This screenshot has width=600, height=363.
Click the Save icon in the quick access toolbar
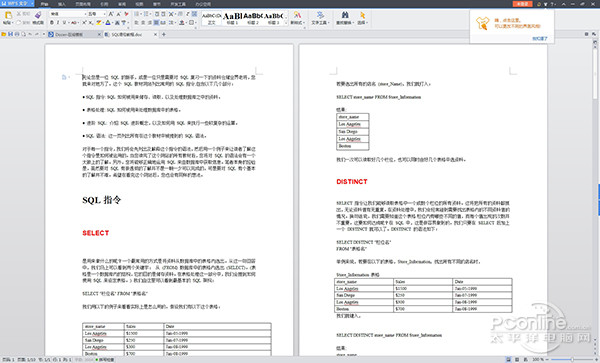coord(10,34)
